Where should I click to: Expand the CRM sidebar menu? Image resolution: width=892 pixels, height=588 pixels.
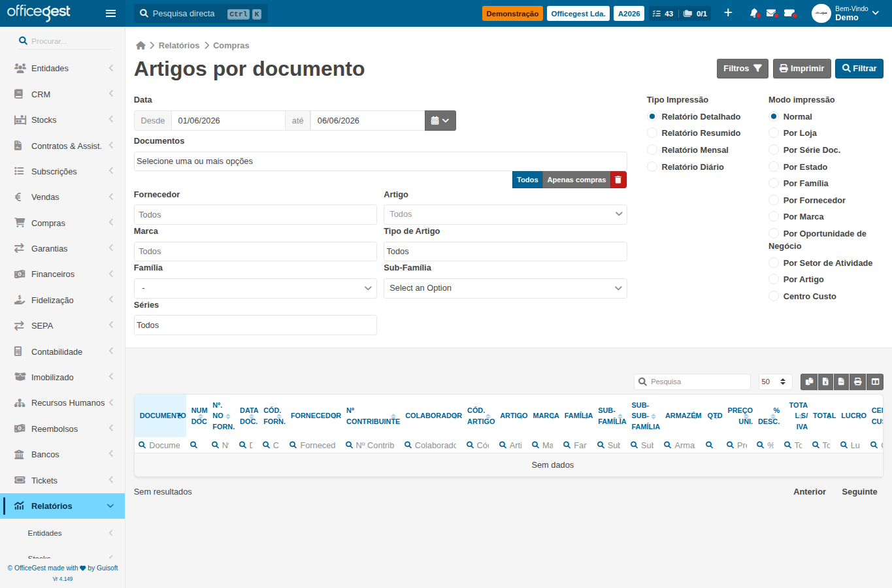[63, 95]
